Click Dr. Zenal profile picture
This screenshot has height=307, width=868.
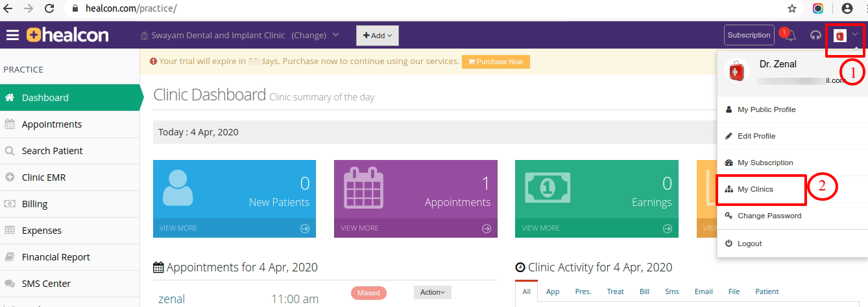point(736,71)
